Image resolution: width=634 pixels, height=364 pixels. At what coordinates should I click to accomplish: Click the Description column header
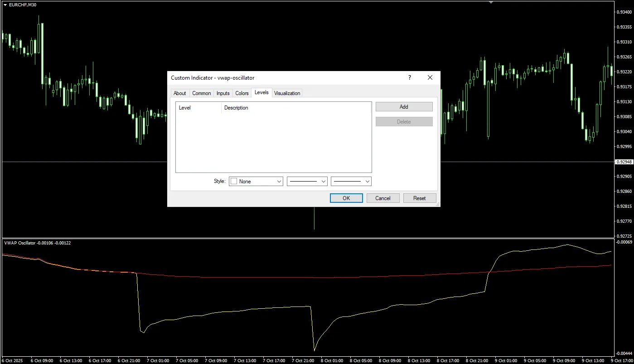pos(236,108)
